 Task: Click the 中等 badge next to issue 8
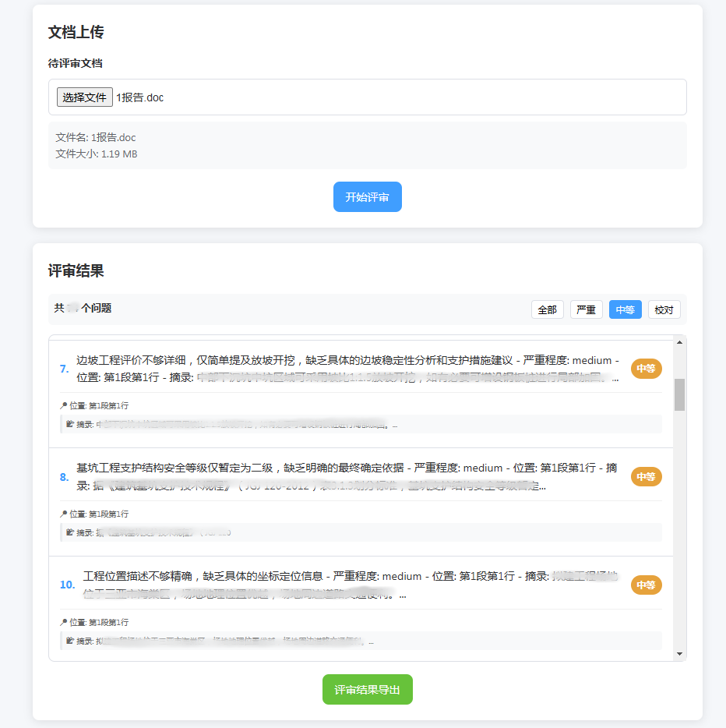646,476
